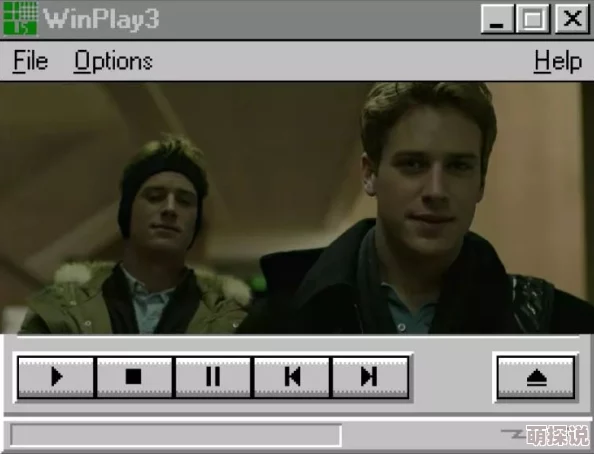
Task: Start playback with the Play button
Action: click(x=56, y=377)
